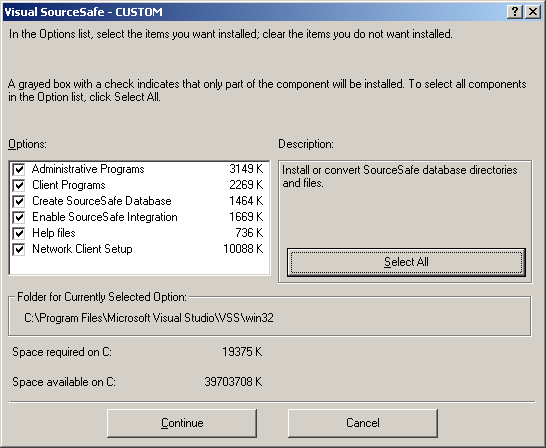Select the Help files label text

click(x=54, y=233)
